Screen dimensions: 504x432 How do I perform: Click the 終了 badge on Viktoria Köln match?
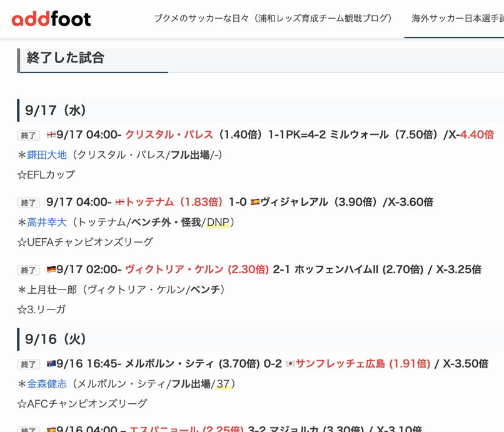(28, 270)
